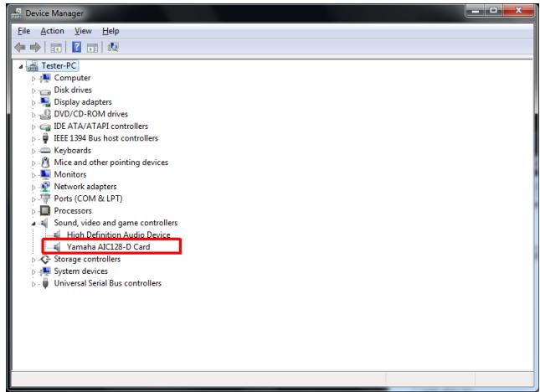Select the IDE ATA/ATAPI controllers label
This screenshot has height=392, width=540.
coord(101,126)
